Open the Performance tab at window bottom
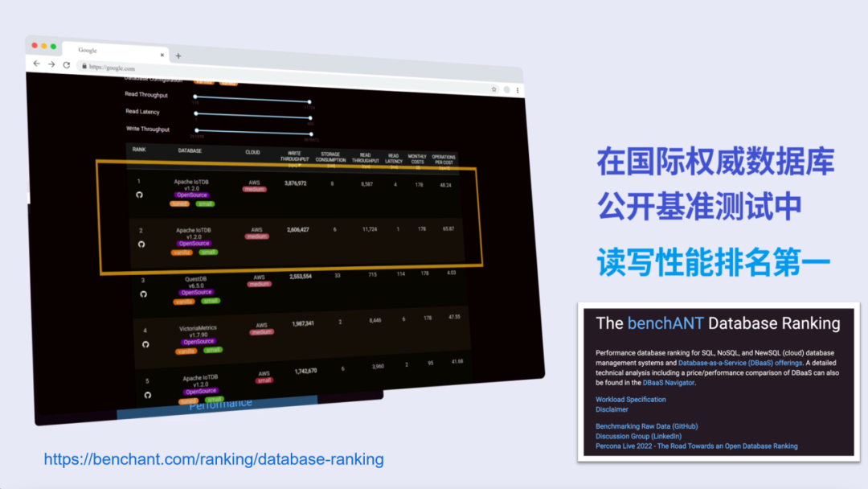 [x=220, y=405]
